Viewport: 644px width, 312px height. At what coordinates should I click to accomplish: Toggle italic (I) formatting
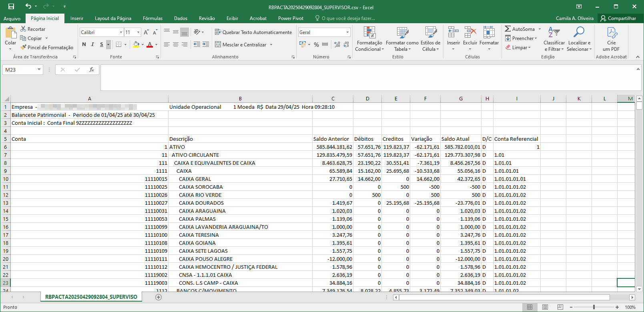[x=92, y=44]
